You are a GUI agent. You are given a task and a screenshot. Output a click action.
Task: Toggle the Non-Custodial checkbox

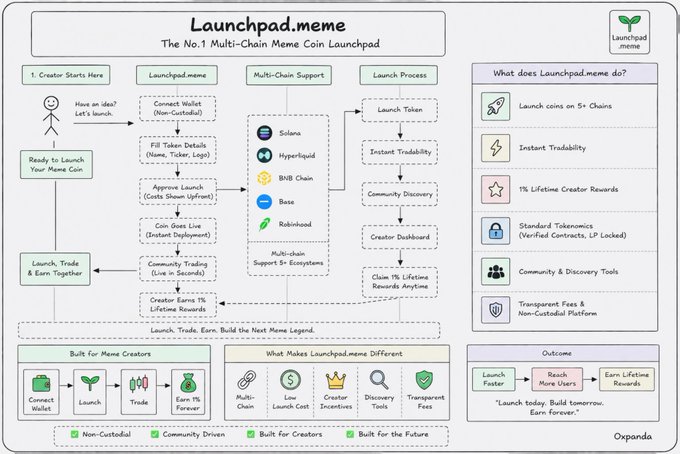click(75, 434)
